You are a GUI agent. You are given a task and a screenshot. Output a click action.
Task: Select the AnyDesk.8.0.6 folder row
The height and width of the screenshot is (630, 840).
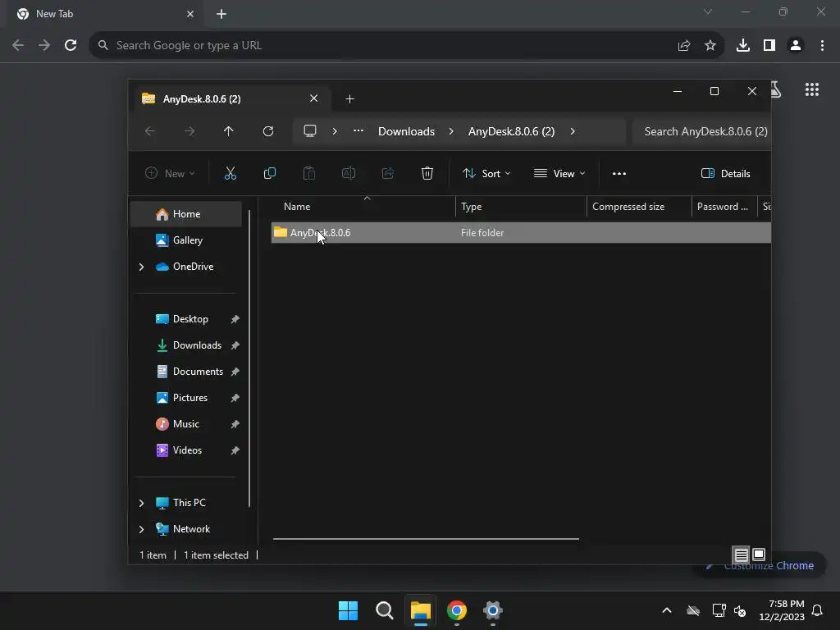[521, 233]
